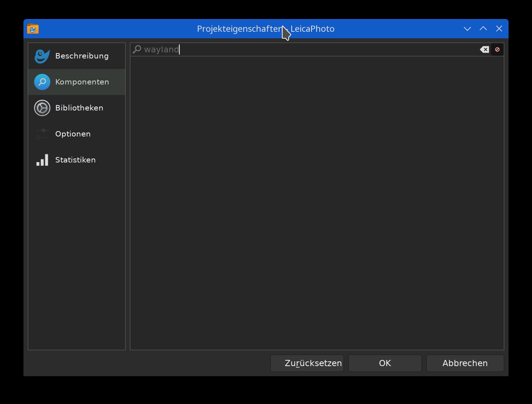Switch to the Statistiken page label
Screen dimensions: 532x404
[x=75, y=160]
